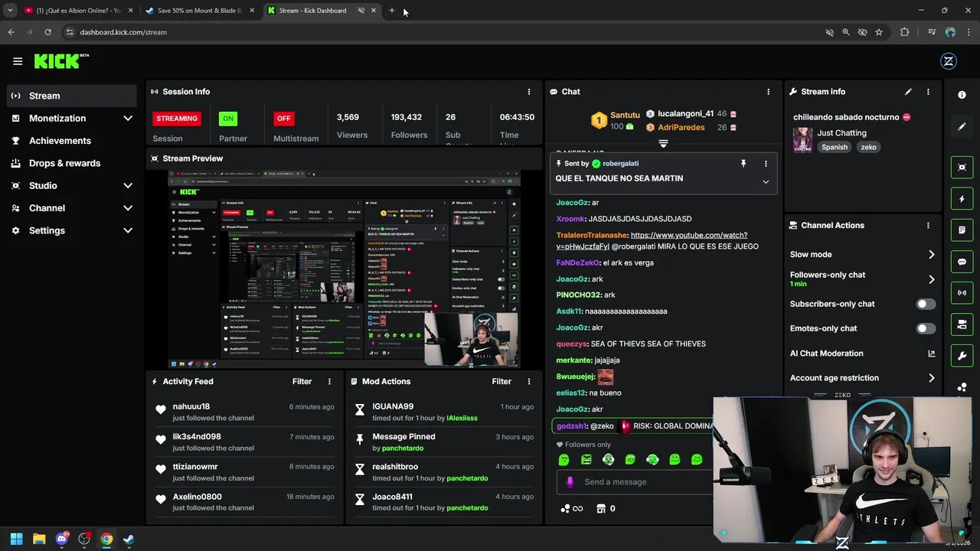Viewport: 980px width, 551px height.
Task: Click the Just Chatting category thumbnail
Action: coord(802,140)
